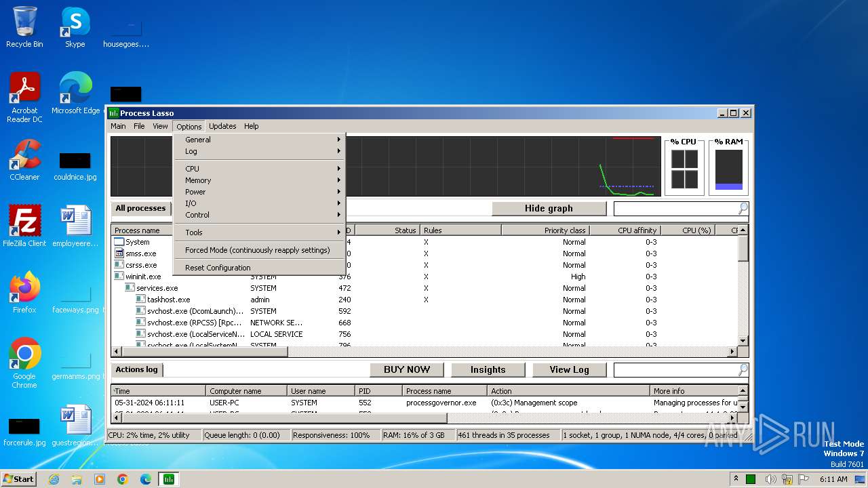Sort by the CPU affinity column
Viewport: 868px width, 488px height.
click(x=625, y=230)
